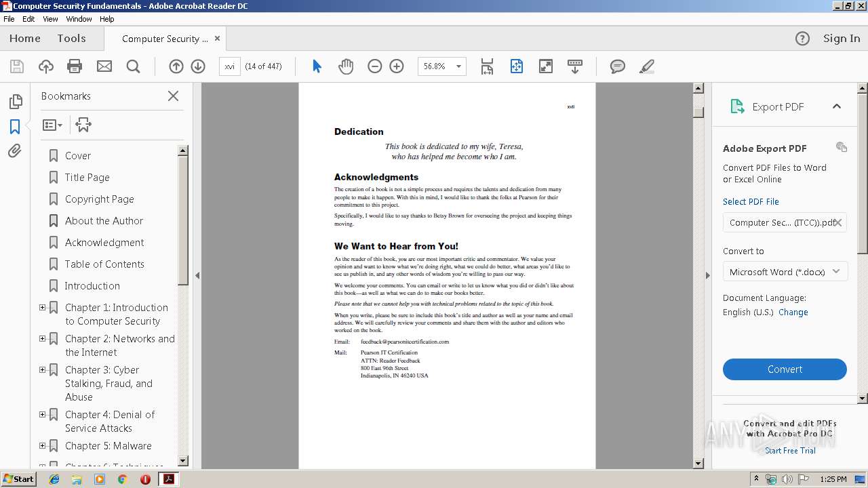
Task: Click the page number input field
Action: tap(230, 66)
